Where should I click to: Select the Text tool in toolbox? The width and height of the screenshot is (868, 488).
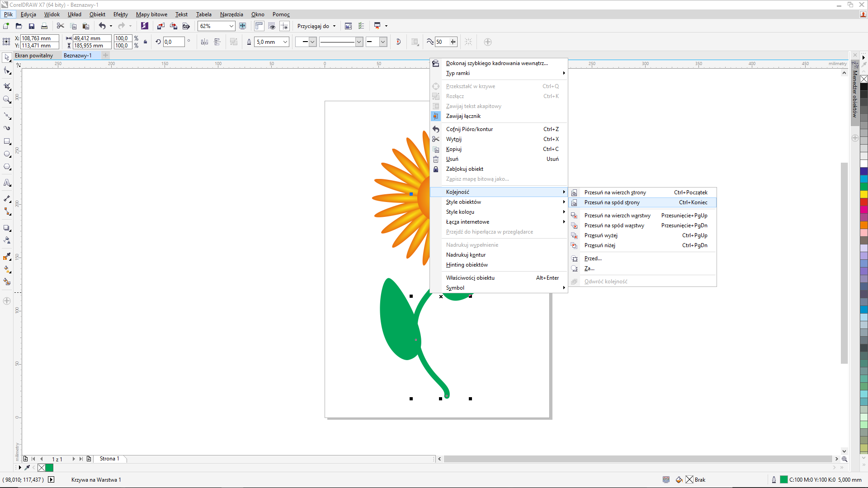7,183
